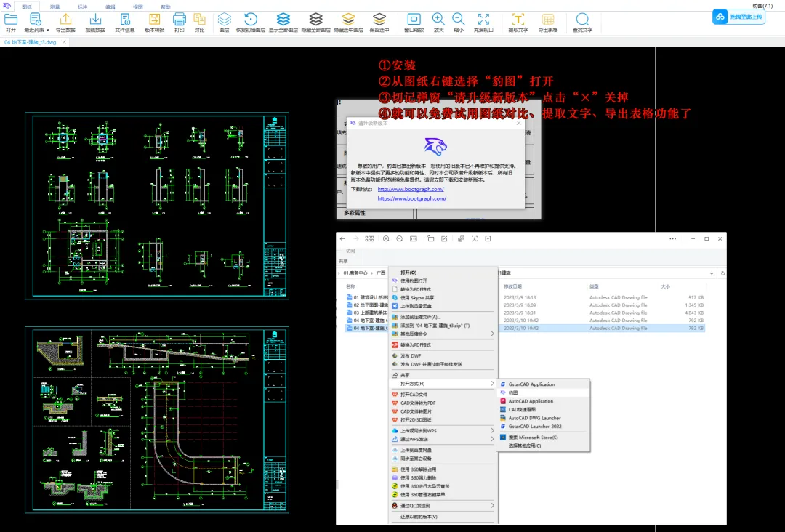Select the 版本转换 version convert icon

click(x=155, y=20)
